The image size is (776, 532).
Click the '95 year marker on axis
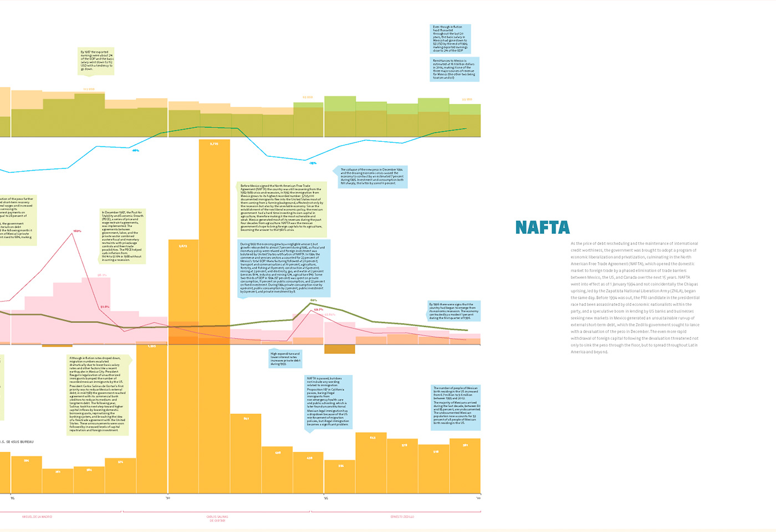(325, 498)
